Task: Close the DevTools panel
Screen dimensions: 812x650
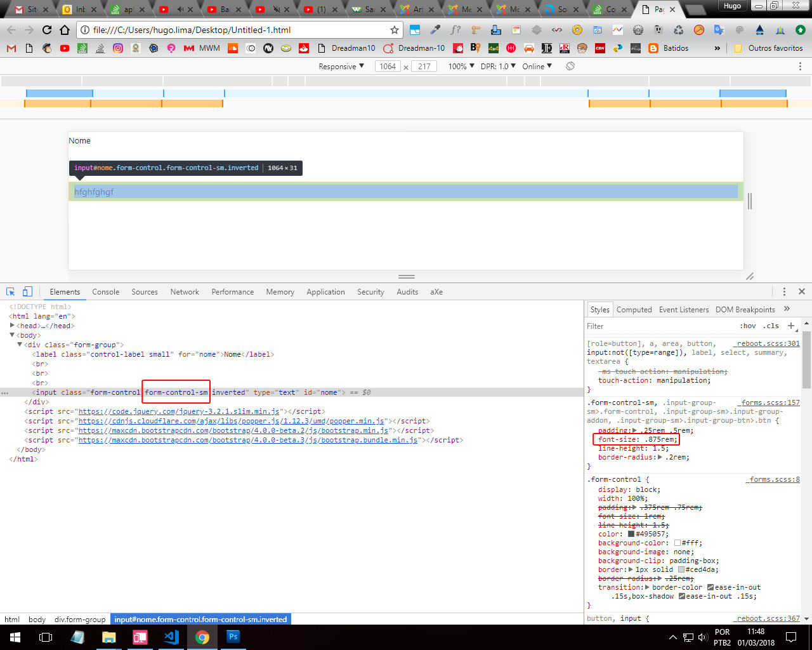Action: (x=802, y=291)
